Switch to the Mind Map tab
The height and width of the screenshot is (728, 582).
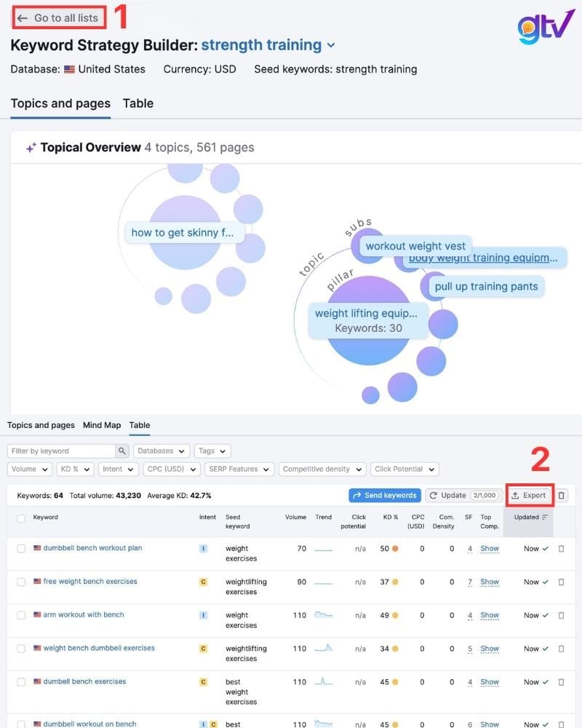(102, 425)
